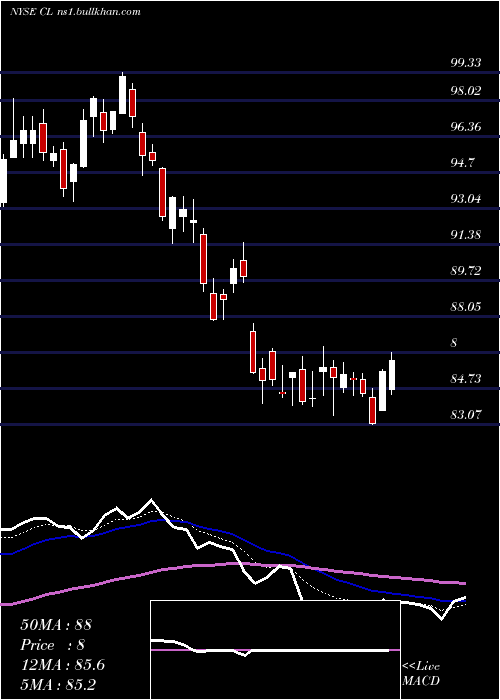Click the 91.38 price level label
Image resolution: width=500 pixels, height=700 pixels.
pos(466,235)
